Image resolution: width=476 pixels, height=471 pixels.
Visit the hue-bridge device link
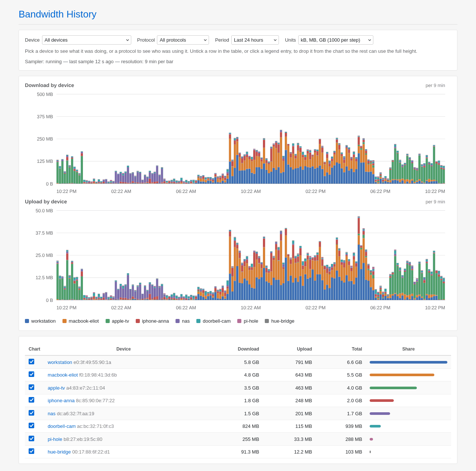coord(59,452)
